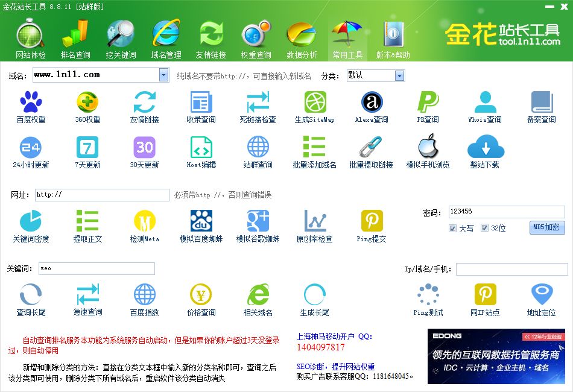The image size is (573, 392).
Task: Switch to 挖关键词 tab
Action: click(x=121, y=39)
